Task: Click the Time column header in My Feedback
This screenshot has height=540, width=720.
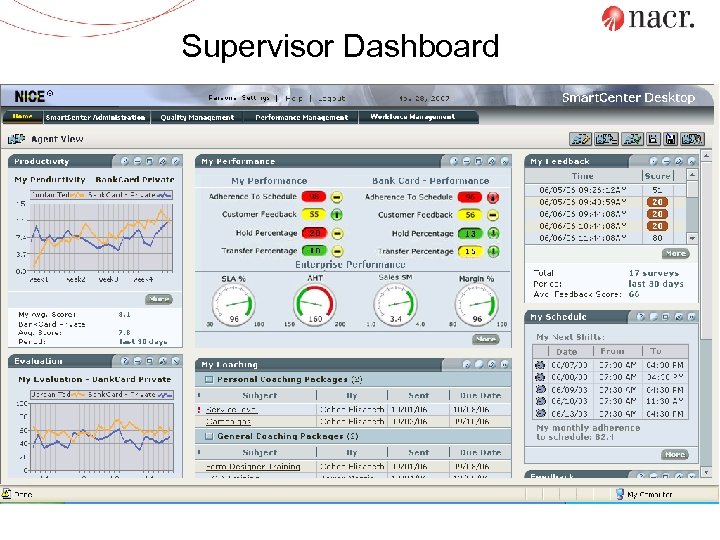Action: coord(583,176)
